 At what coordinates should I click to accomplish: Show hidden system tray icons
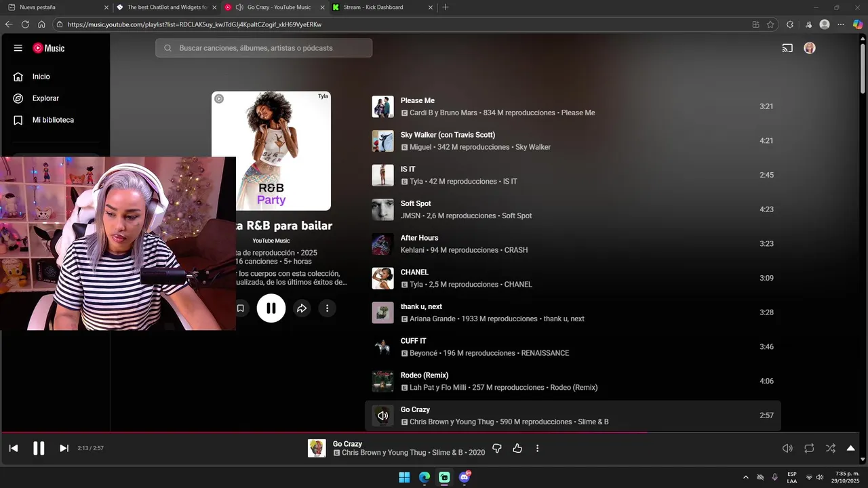[746, 477]
